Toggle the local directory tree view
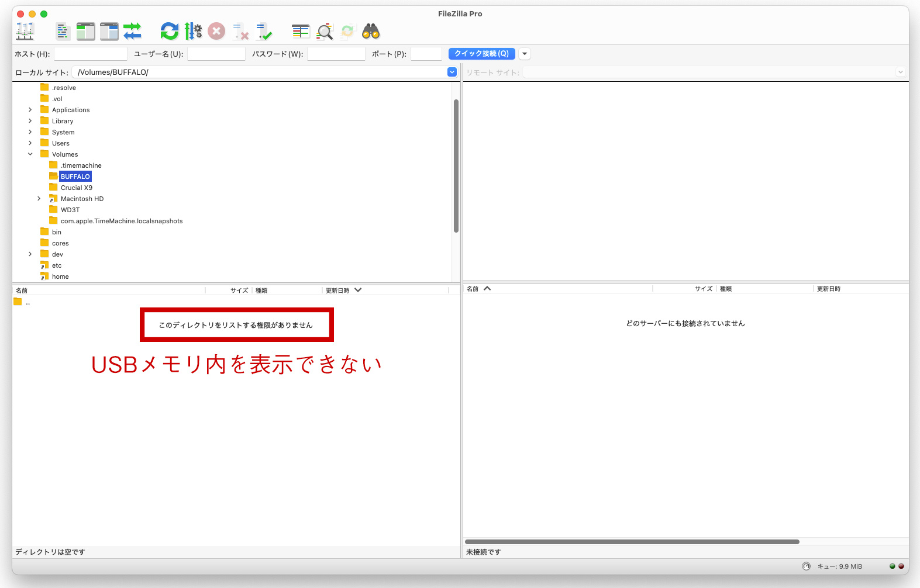920x588 pixels. (x=85, y=32)
